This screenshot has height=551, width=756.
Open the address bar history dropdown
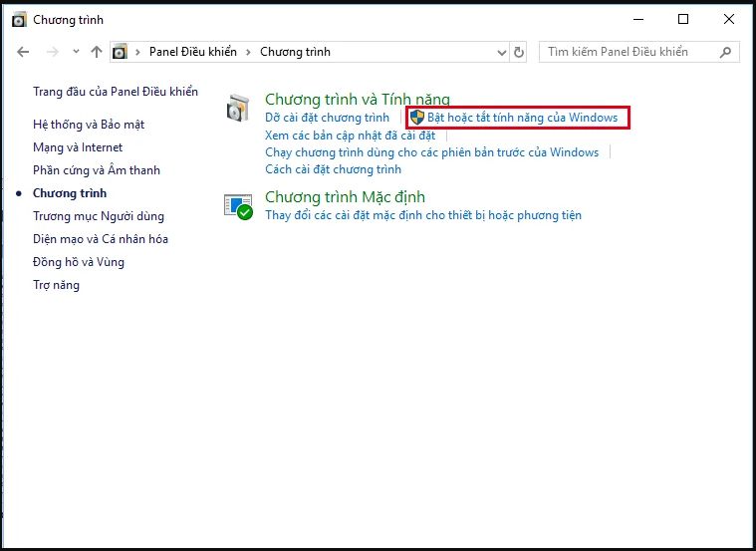(501, 52)
